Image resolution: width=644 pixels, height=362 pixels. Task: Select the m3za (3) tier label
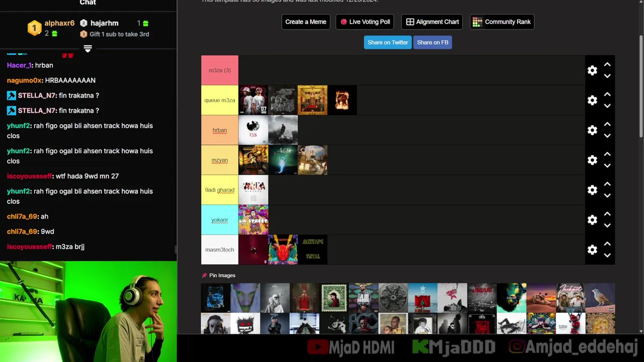click(220, 70)
